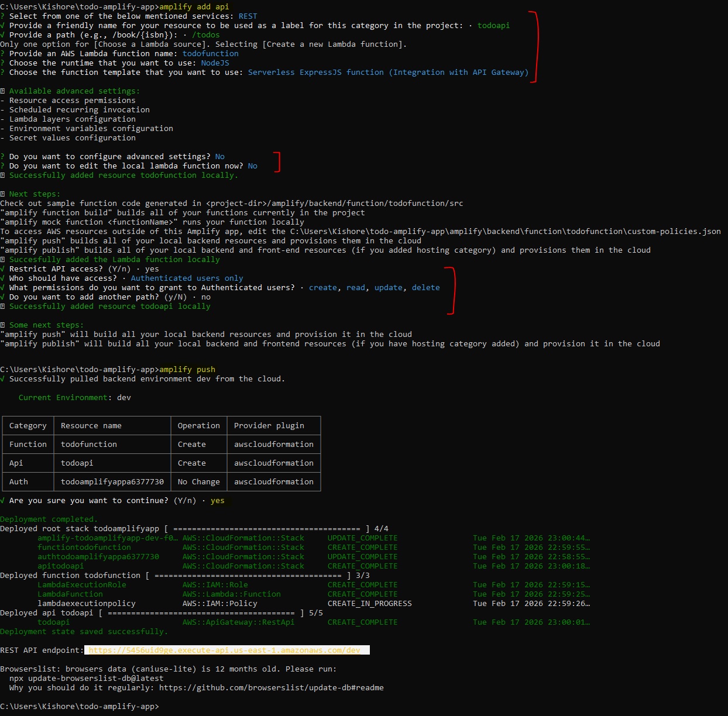
Task: Click the NodeJS runtime answer
Action: pyautogui.click(x=215, y=63)
